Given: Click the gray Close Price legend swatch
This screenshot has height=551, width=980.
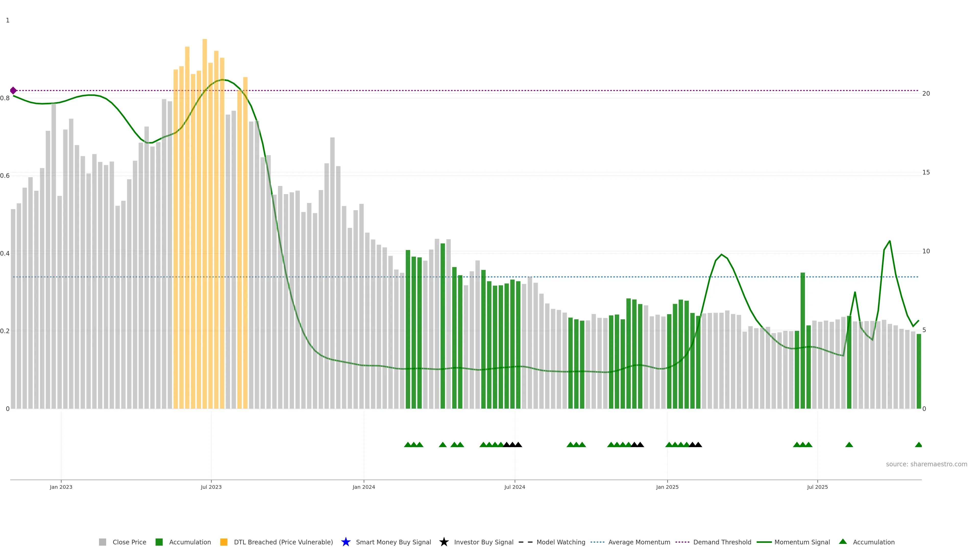Looking at the screenshot, I should [102, 542].
